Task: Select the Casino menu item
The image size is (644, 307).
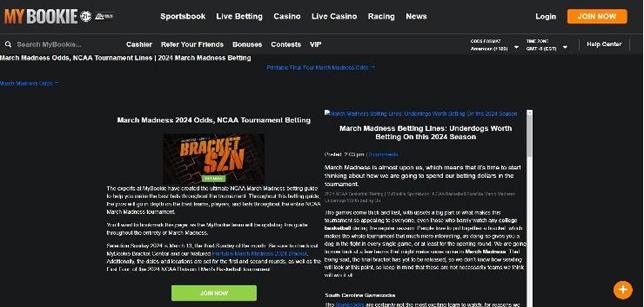Action: 287,17
